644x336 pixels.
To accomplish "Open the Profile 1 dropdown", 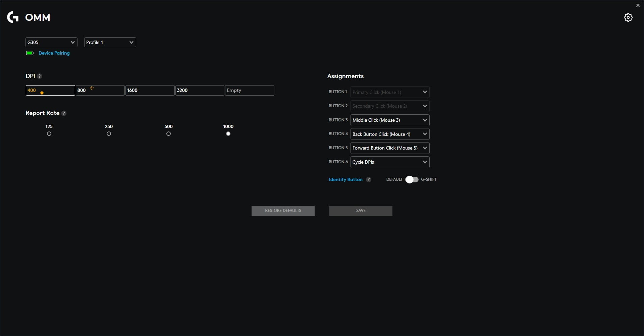I will pyautogui.click(x=110, y=42).
